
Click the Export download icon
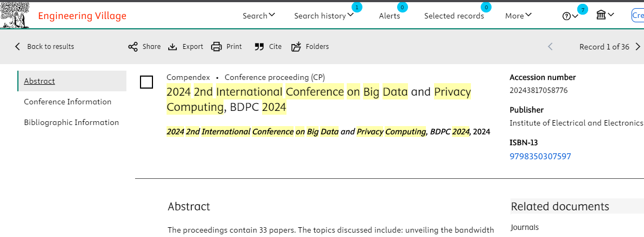[173, 47]
